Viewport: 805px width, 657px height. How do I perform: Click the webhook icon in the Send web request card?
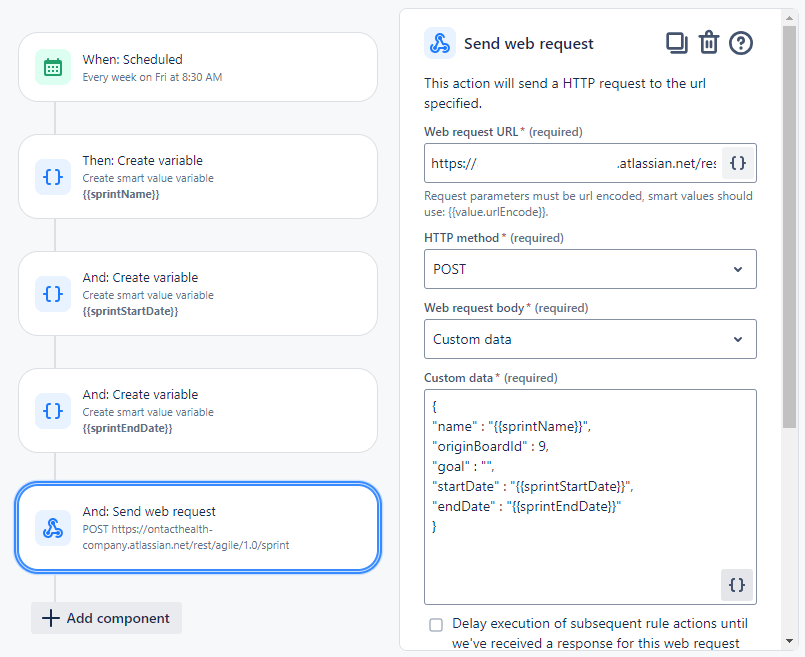[x=53, y=528]
